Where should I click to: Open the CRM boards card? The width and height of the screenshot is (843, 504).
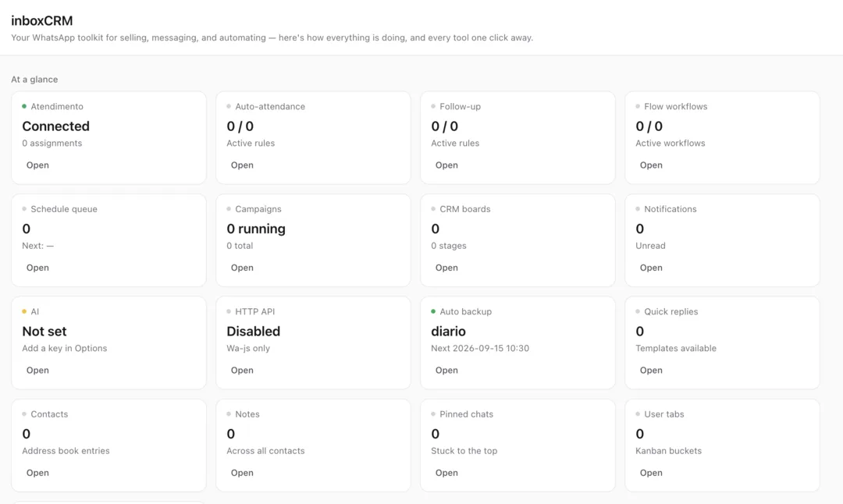pos(446,268)
